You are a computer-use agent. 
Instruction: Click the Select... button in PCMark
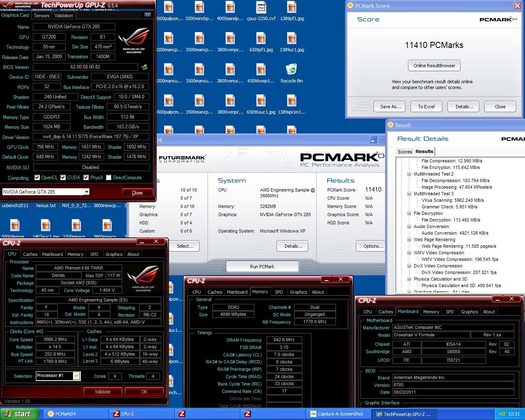[185, 246]
